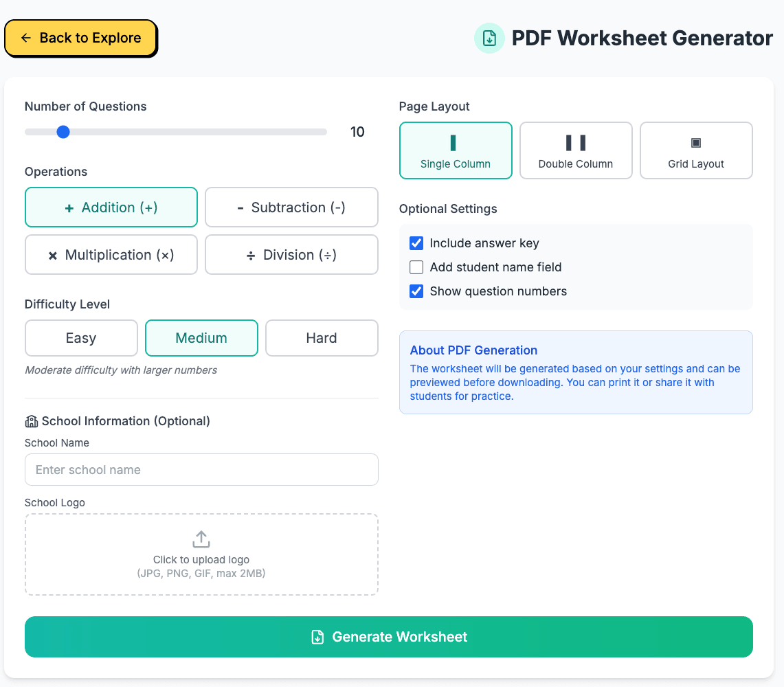Click the Back to Explore button
The width and height of the screenshot is (784, 687).
(80, 38)
